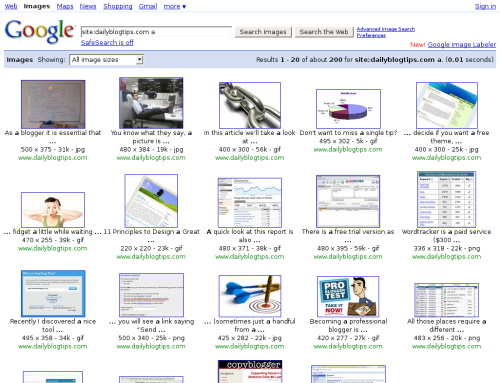Open Shopping search
500x383 pixels.
118,6
